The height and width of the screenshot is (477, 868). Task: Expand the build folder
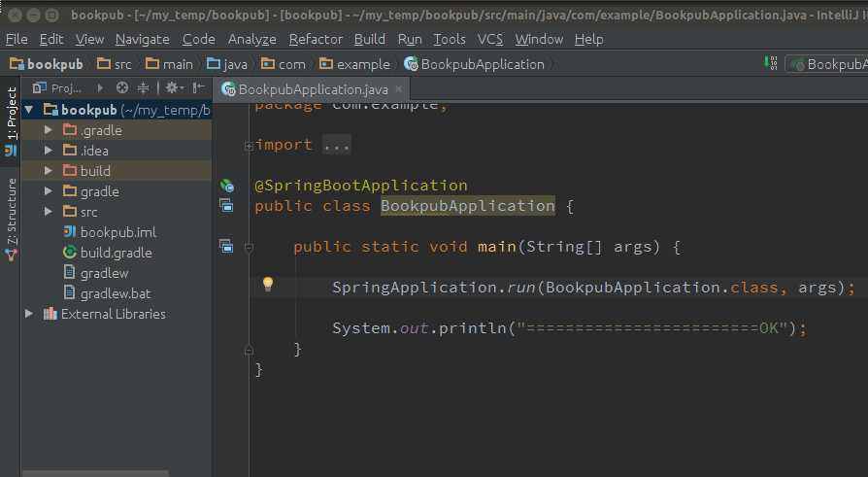click(49, 171)
